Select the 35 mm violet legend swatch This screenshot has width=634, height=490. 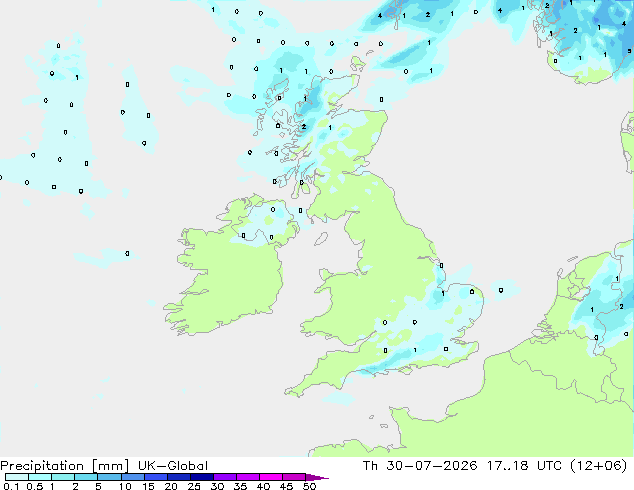click(247, 477)
